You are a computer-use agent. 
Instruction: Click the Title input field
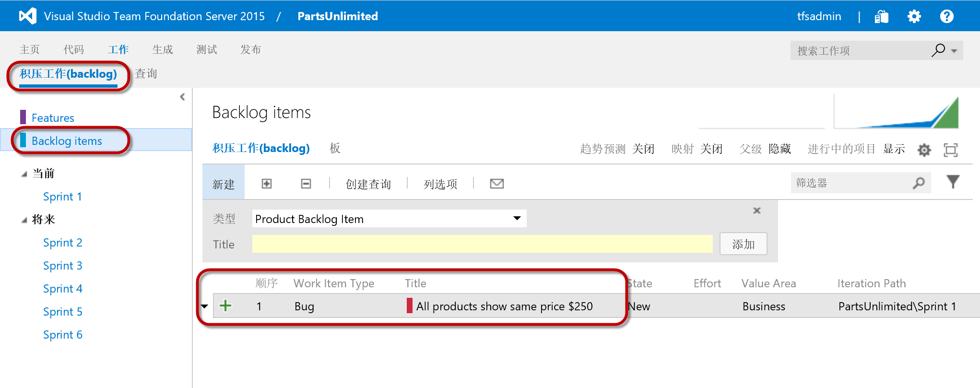click(483, 244)
